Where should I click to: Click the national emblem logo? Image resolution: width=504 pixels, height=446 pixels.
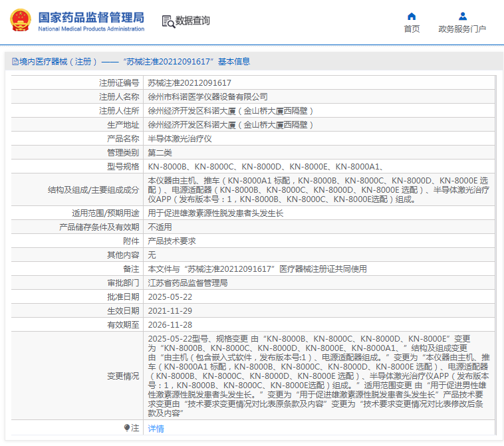pyautogui.click(x=20, y=20)
